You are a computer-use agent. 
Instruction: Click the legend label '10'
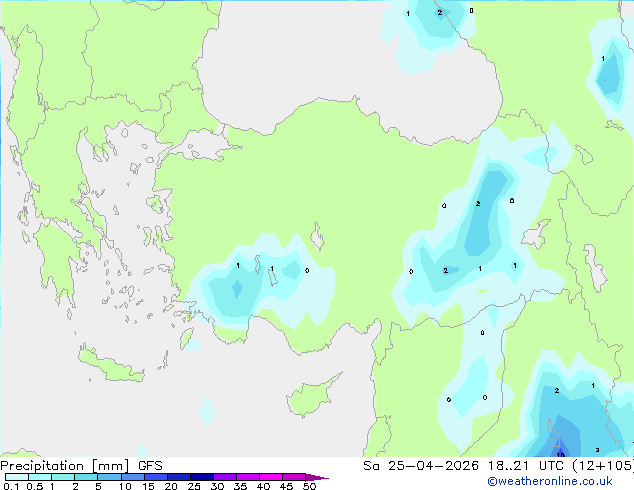pos(125,486)
